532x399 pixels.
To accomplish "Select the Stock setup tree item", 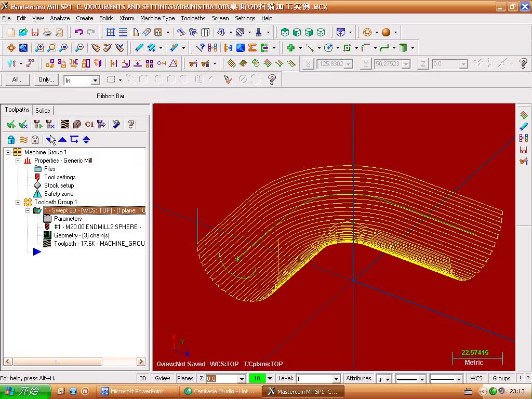I will click(x=59, y=185).
